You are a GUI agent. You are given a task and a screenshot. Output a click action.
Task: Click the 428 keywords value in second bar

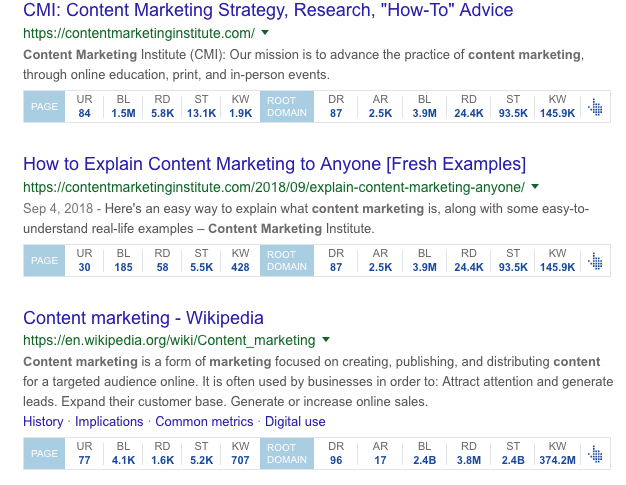click(240, 267)
